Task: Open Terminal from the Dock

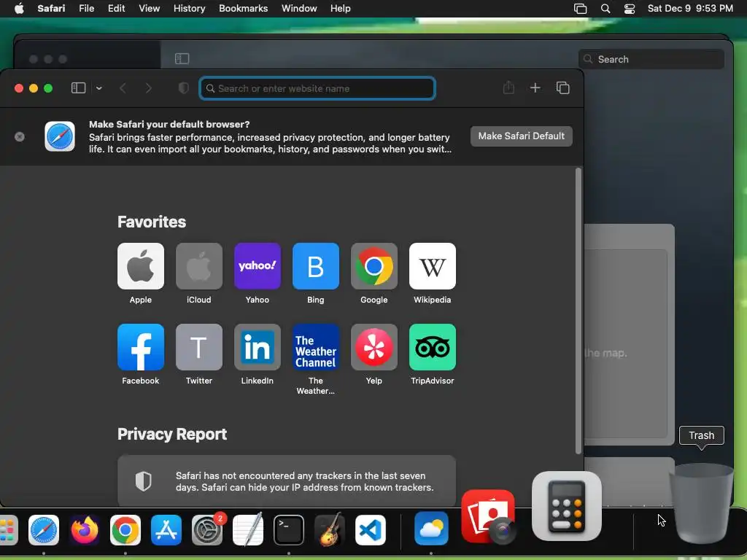Action: 289,530
